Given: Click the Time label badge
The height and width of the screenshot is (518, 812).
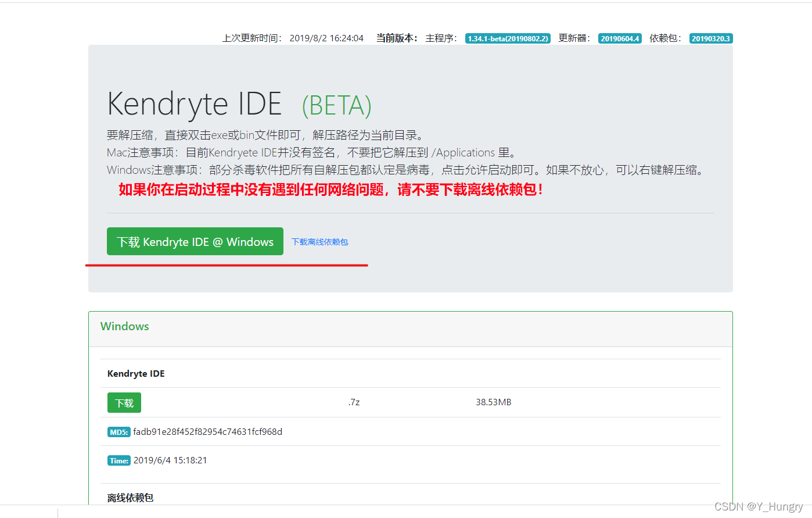Looking at the screenshot, I should pyautogui.click(x=119, y=460).
